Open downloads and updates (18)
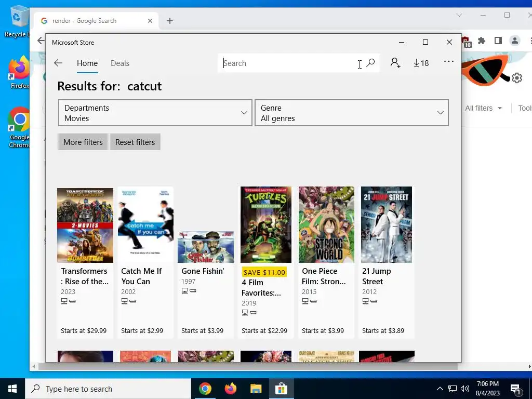Image resolution: width=532 pixels, height=399 pixels. coord(421,63)
